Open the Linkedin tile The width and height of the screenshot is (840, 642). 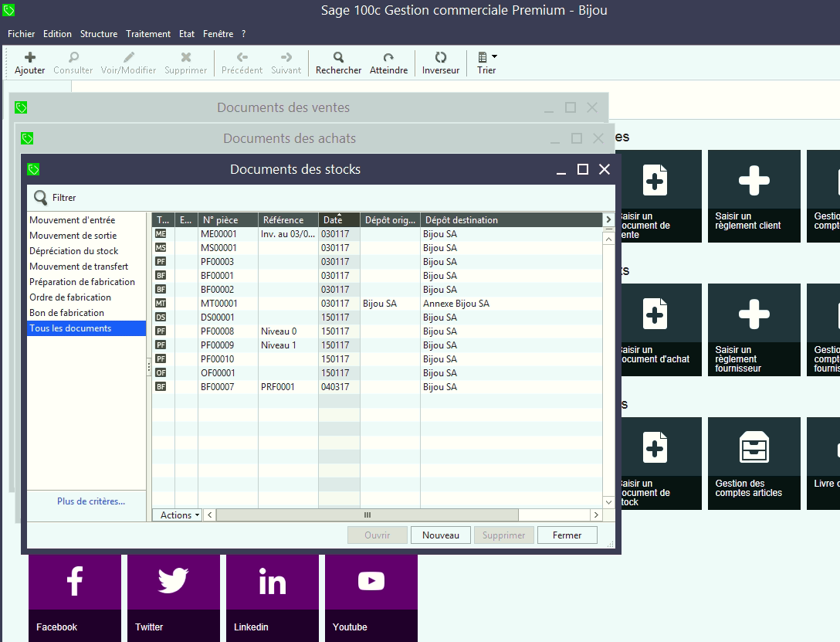tap(272, 598)
